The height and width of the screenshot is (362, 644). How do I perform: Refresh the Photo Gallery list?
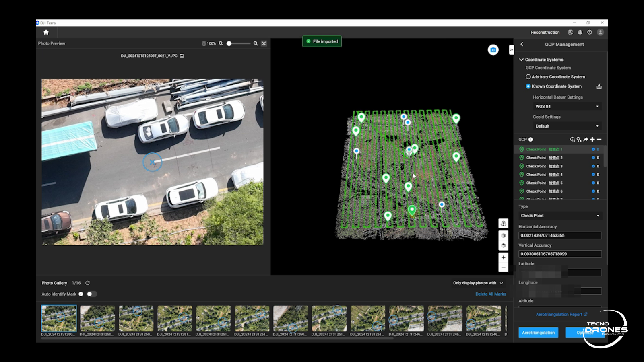pos(87,283)
